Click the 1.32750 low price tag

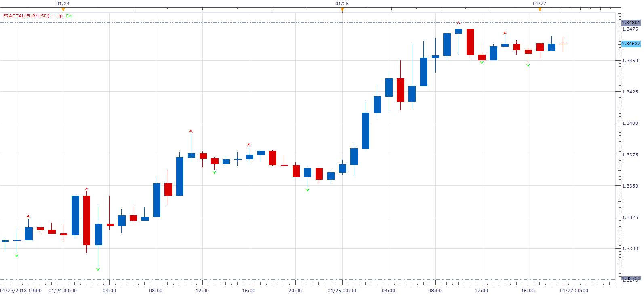[x=631, y=278]
